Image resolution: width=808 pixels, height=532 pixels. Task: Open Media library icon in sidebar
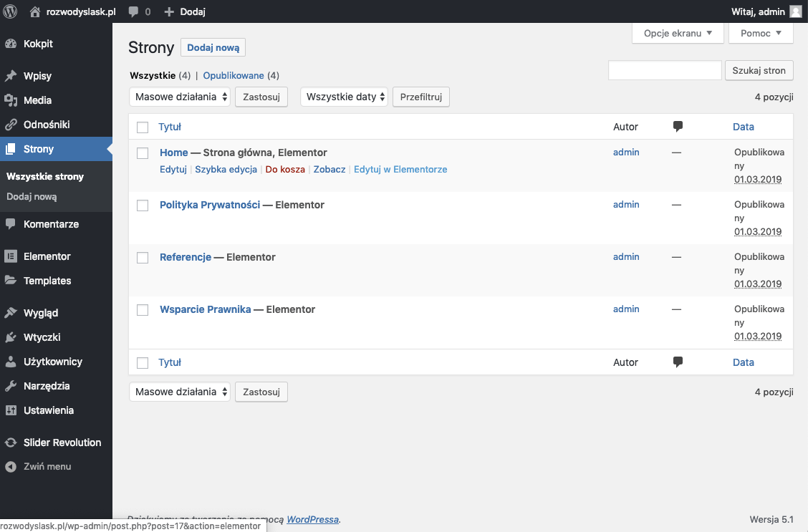pos(11,100)
